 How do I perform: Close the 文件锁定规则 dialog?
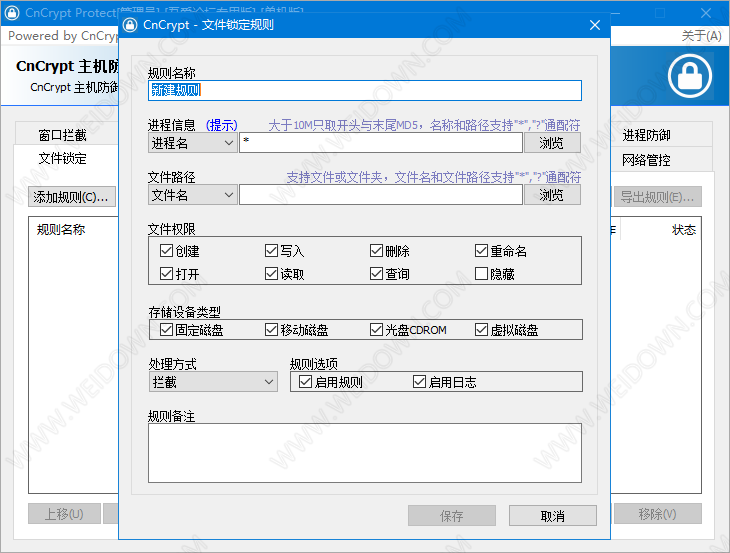[595, 25]
